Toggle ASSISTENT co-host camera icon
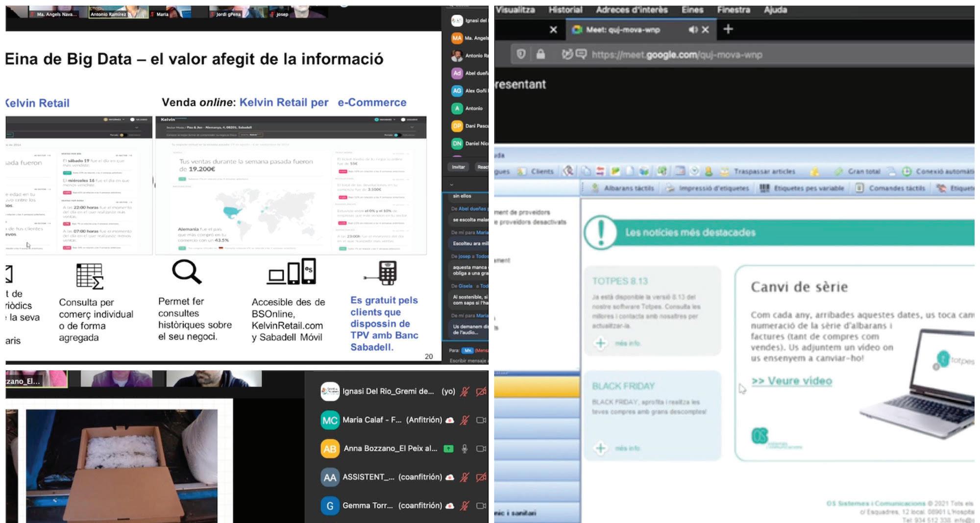 click(481, 476)
